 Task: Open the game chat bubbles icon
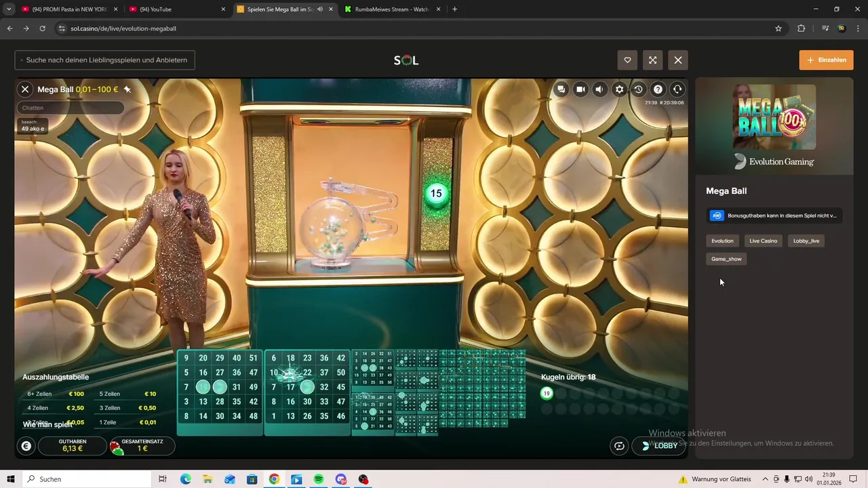pos(561,89)
